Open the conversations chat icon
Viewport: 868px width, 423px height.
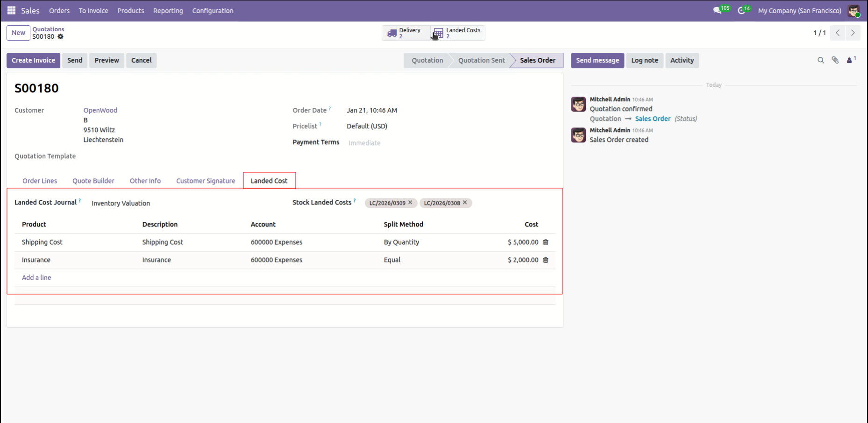(717, 10)
